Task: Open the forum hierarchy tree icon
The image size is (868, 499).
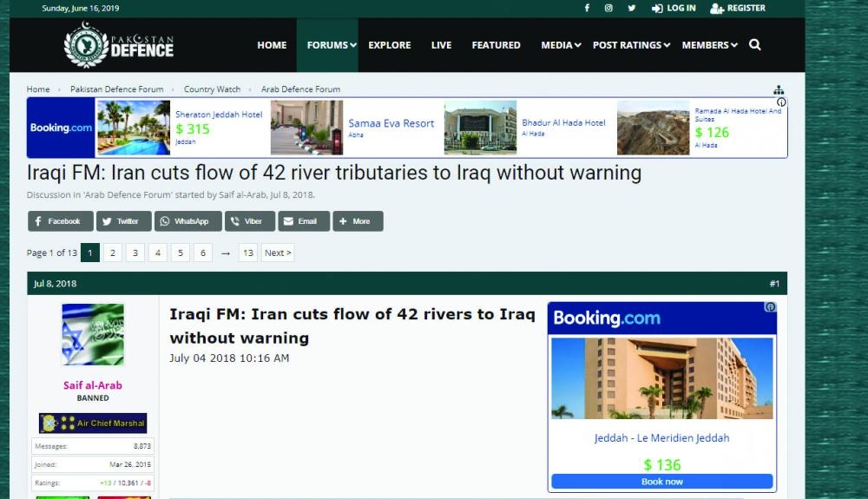Action: point(779,89)
